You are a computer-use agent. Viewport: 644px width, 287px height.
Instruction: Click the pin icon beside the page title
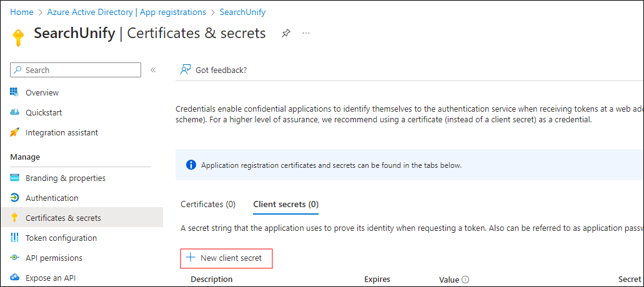click(x=286, y=33)
